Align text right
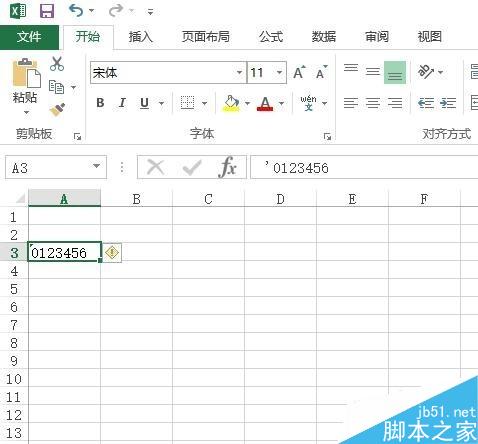478x444 pixels. [395, 103]
